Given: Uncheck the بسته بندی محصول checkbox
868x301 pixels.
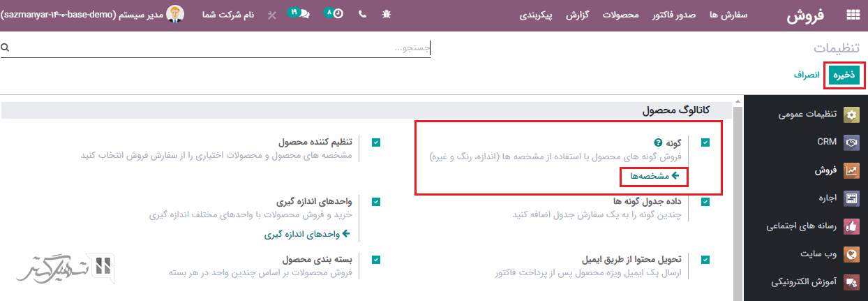Looking at the screenshot, I should pos(376,260).
